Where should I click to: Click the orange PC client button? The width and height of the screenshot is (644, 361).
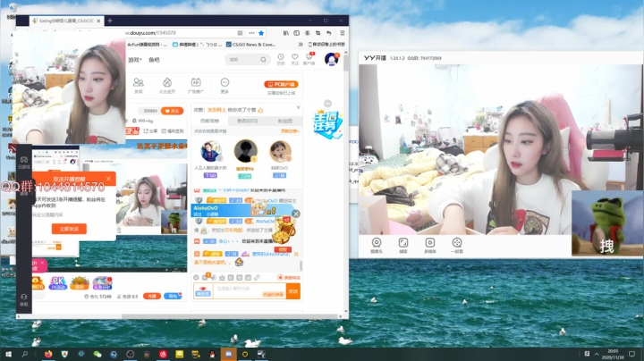[x=281, y=84]
